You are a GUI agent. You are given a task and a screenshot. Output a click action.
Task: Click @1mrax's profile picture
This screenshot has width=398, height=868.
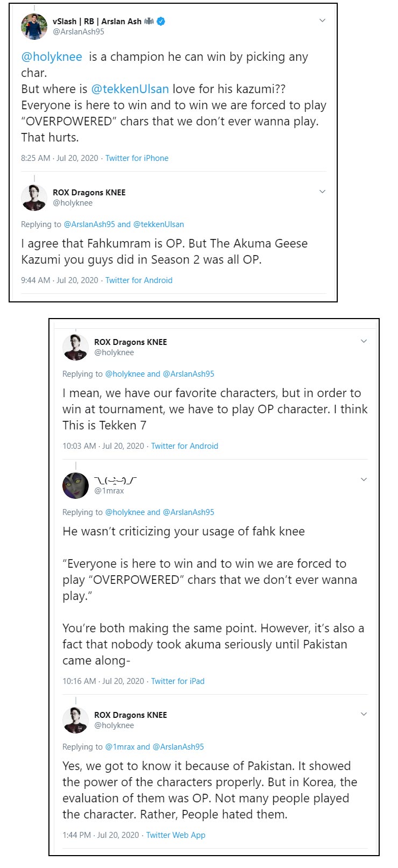pos(75,485)
